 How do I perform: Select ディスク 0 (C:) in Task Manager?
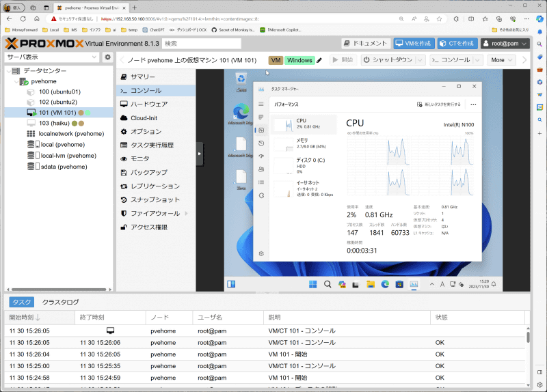(x=304, y=165)
